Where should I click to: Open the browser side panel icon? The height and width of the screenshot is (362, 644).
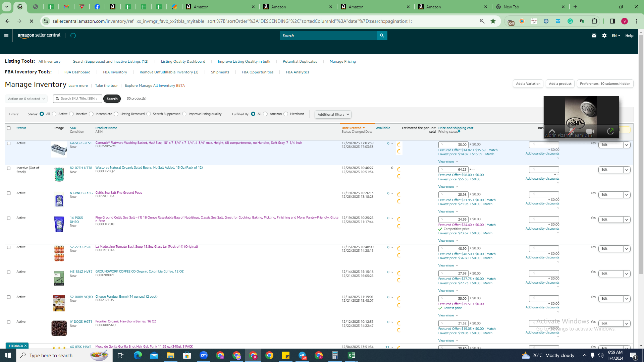(612, 21)
